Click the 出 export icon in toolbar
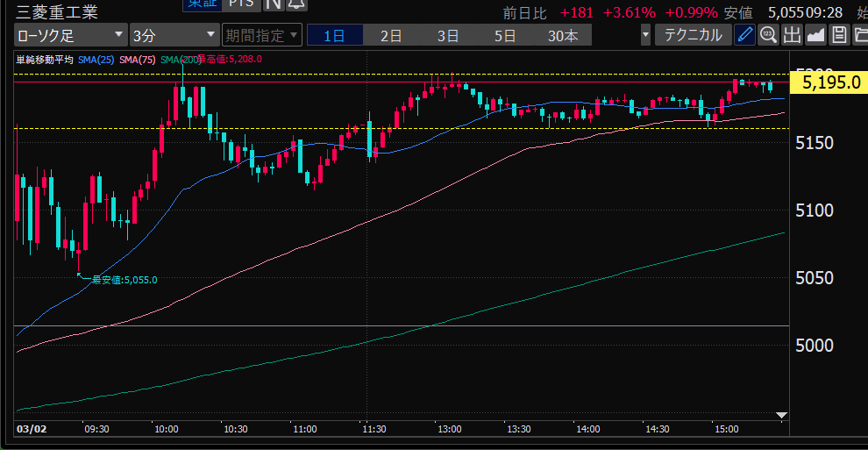 click(x=792, y=35)
